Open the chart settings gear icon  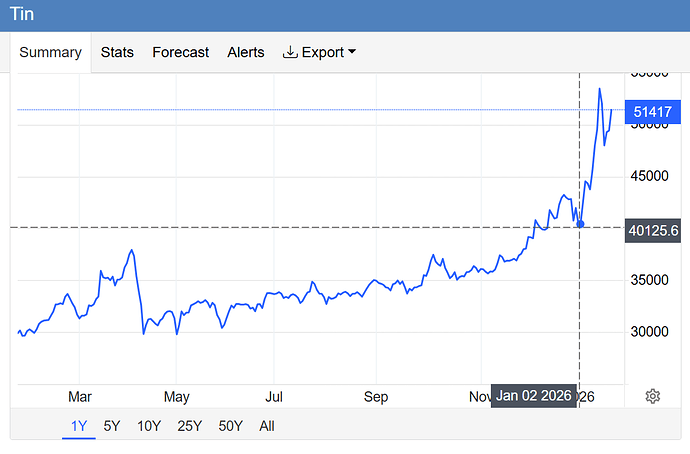tap(653, 396)
